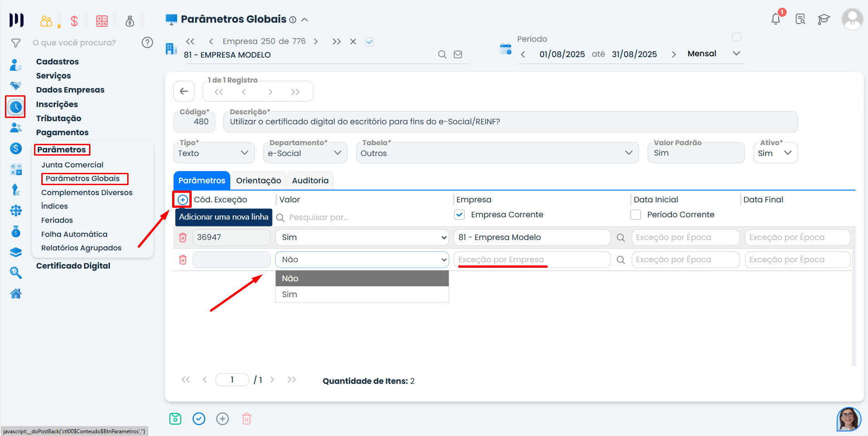Click the green save icon at bottom
The image size is (868, 436).
[x=175, y=419]
